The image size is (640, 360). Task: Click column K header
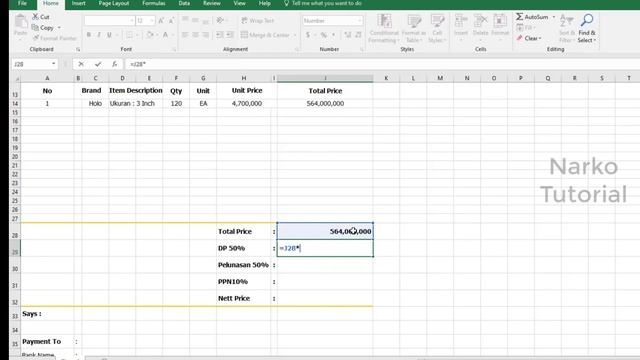386,78
